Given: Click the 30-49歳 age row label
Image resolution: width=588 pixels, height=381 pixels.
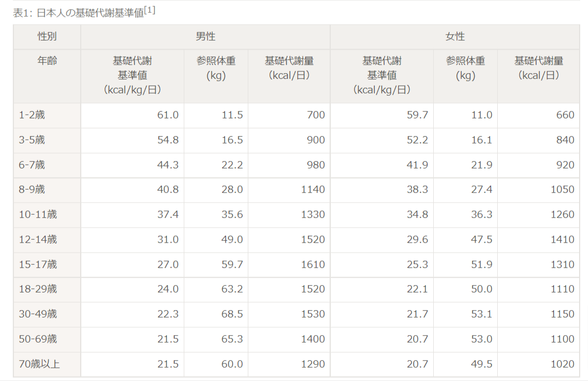Looking at the screenshot, I should (x=38, y=314).
